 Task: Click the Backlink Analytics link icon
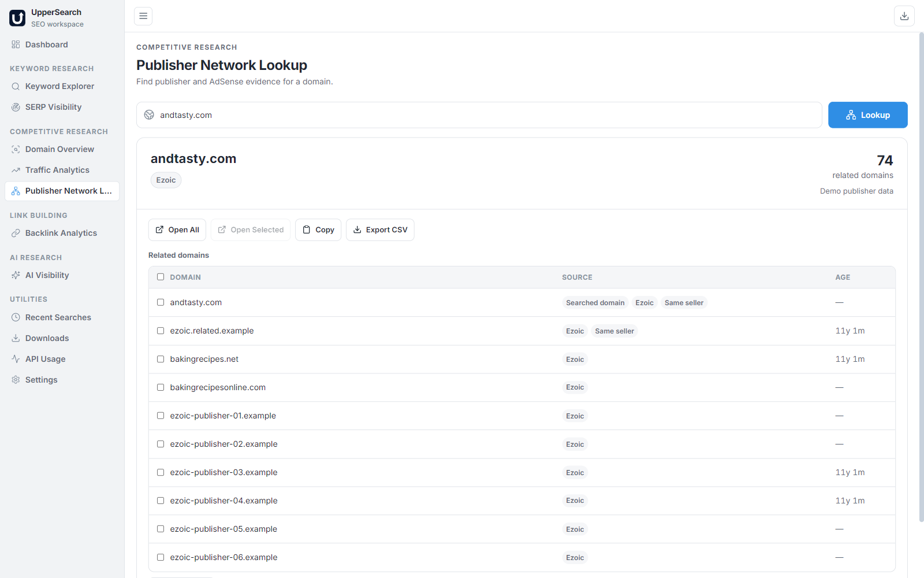point(16,233)
